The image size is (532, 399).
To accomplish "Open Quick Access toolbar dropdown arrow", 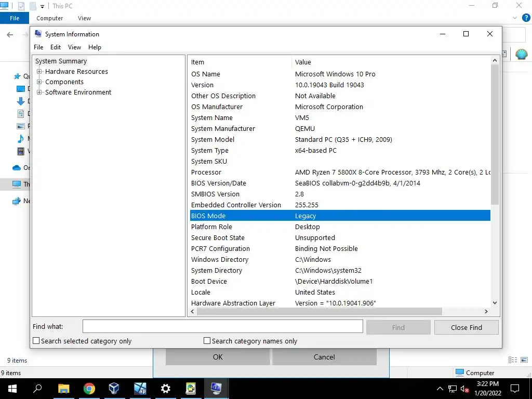I will (x=43, y=6).
